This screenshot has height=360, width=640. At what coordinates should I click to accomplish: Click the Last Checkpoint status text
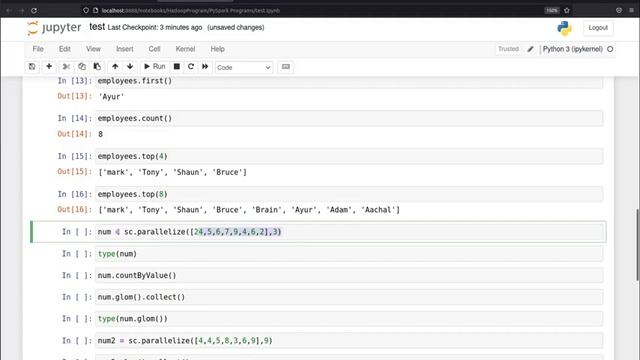155,27
